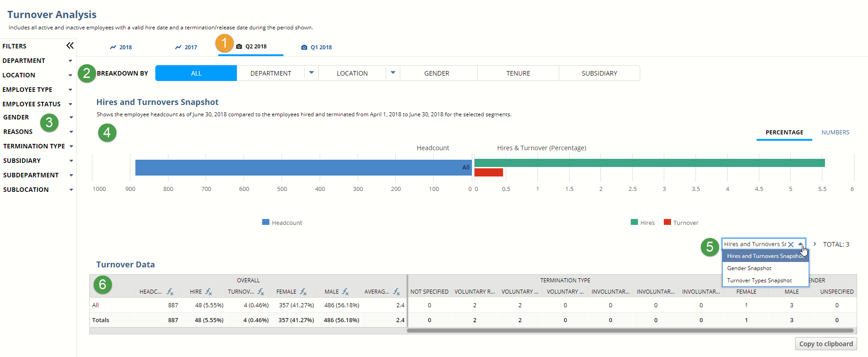Click the formula icon on MALE overall column

345,292
